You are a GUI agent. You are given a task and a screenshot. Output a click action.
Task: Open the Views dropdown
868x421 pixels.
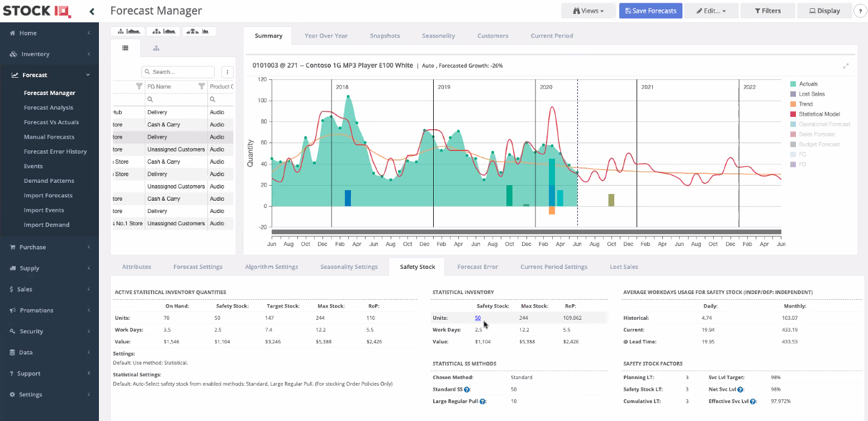pos(588,10)
